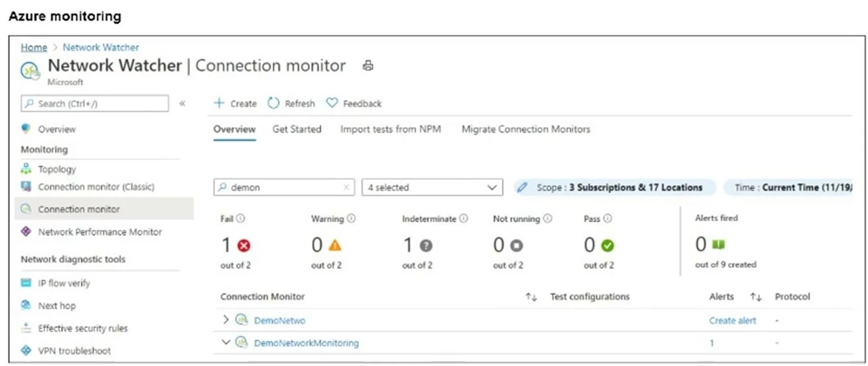This screenshot has height=366, width=868.
Task: Expand the DemoNetwo row chevron
Action: (x=226, y=320)
